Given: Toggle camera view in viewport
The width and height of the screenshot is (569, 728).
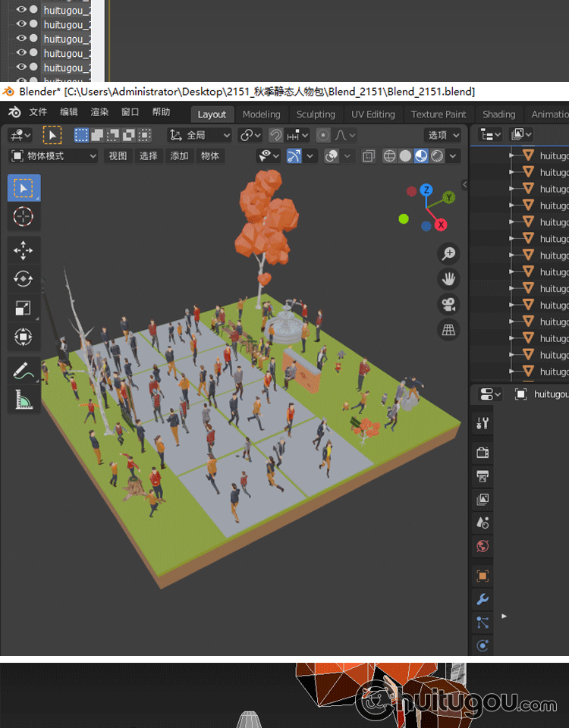Looking at the screenshot, I should click(x=448, y=305).
